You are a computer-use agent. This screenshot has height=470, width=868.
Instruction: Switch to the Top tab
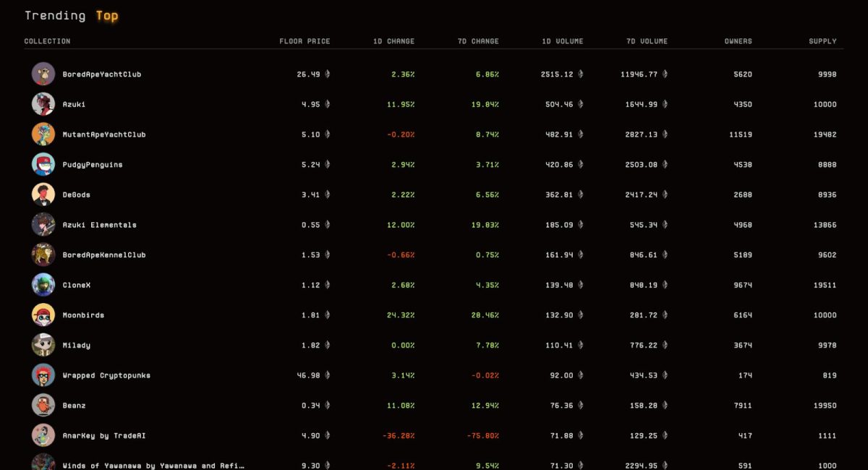107,16
